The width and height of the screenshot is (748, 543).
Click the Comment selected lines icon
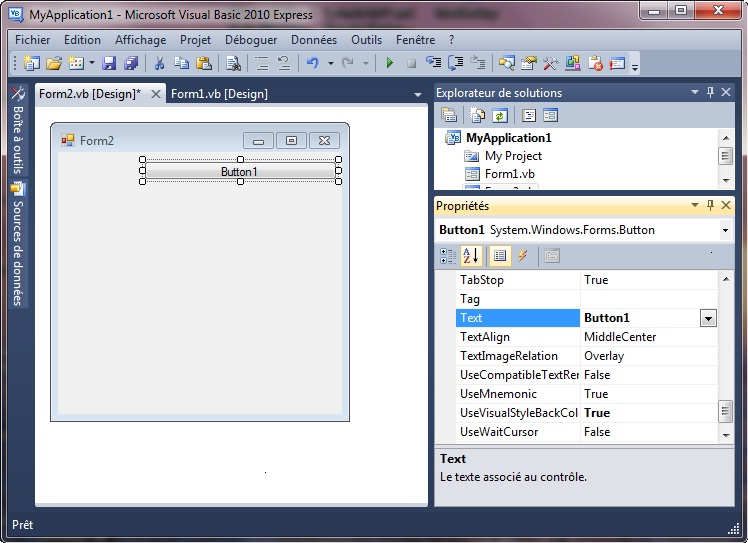tap(262, 63)
